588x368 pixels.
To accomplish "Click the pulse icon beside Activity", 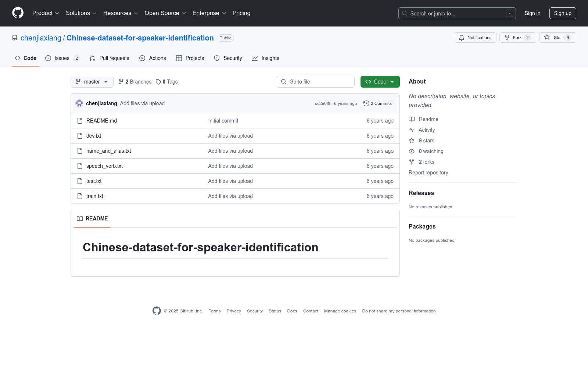I will (x=412, y=130).
